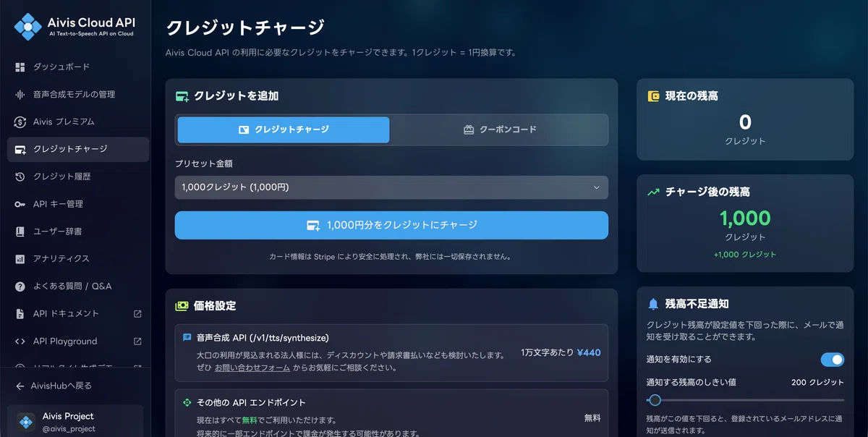Open external link icon next to API Playground
The image size is (868, 437).
click(x=137, y=341)
